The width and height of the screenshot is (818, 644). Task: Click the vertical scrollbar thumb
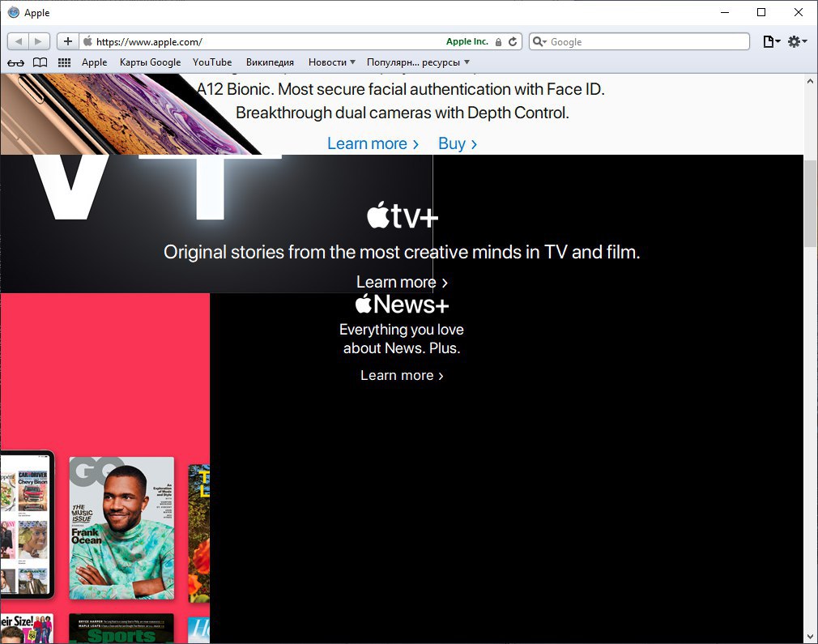pyautogui.click(x=810, y=203)
